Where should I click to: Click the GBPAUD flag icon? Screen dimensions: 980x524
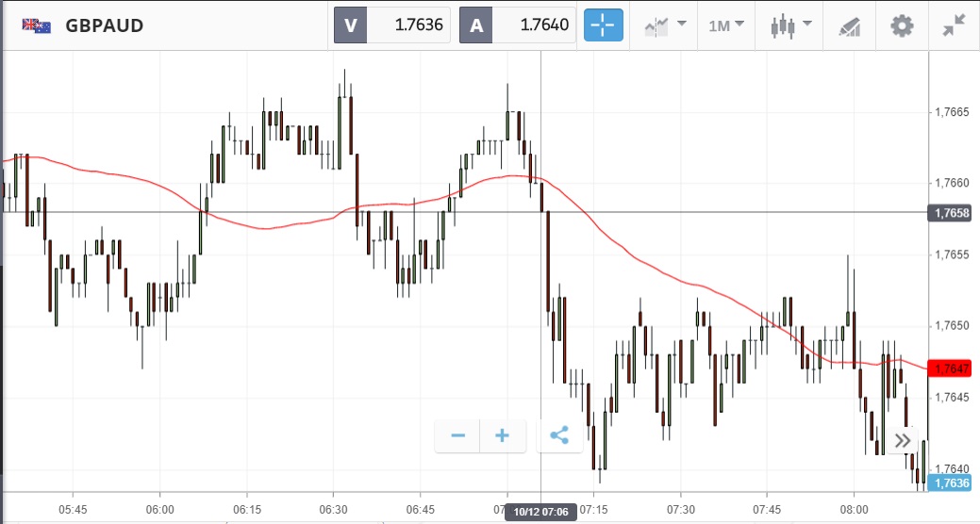pyautogui.click(x=37, y=25)
